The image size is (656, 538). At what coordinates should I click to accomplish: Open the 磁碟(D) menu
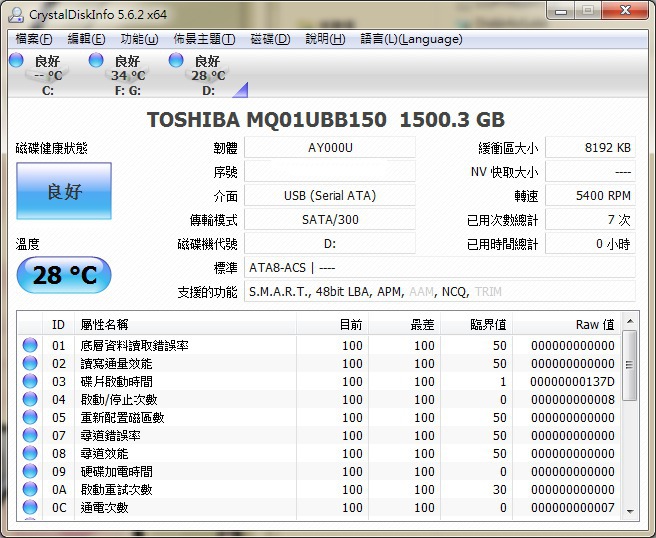(270, 39)
